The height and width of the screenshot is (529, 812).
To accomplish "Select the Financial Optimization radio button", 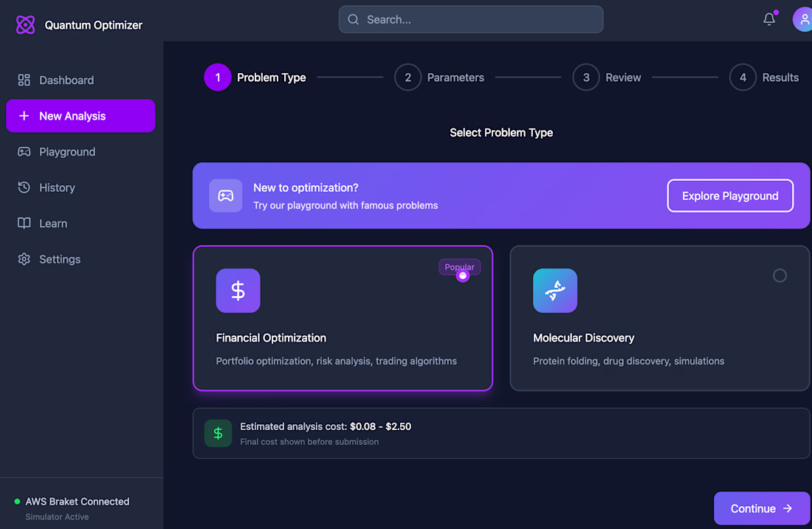I will (x=462, y=276).
